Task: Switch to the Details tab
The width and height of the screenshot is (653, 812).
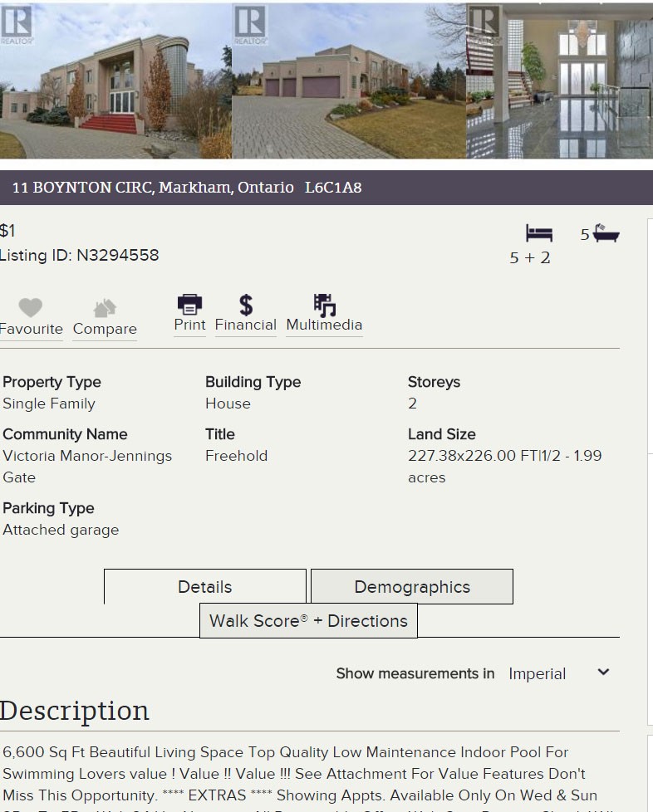Action: [205, 587]
